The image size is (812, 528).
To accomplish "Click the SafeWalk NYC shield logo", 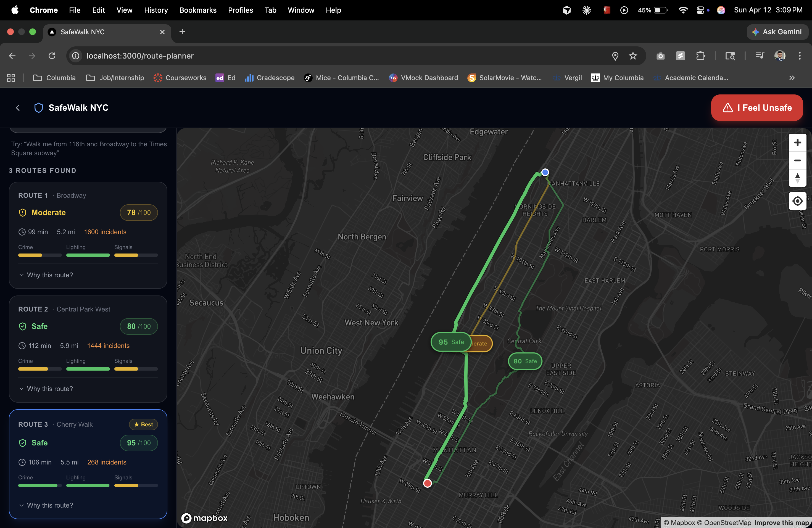I will pos(39,108).
